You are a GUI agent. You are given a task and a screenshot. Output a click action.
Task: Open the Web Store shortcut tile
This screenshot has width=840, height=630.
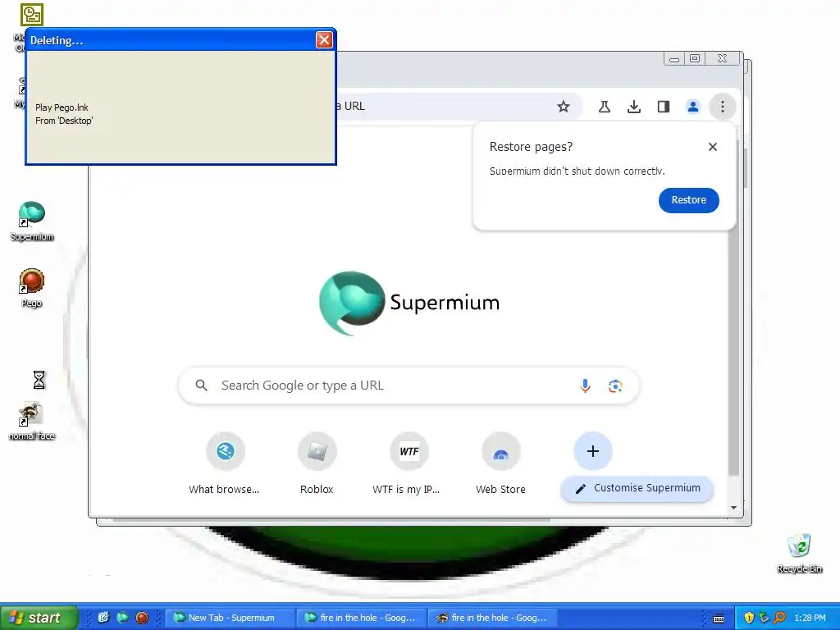click(x=500, y=463)
